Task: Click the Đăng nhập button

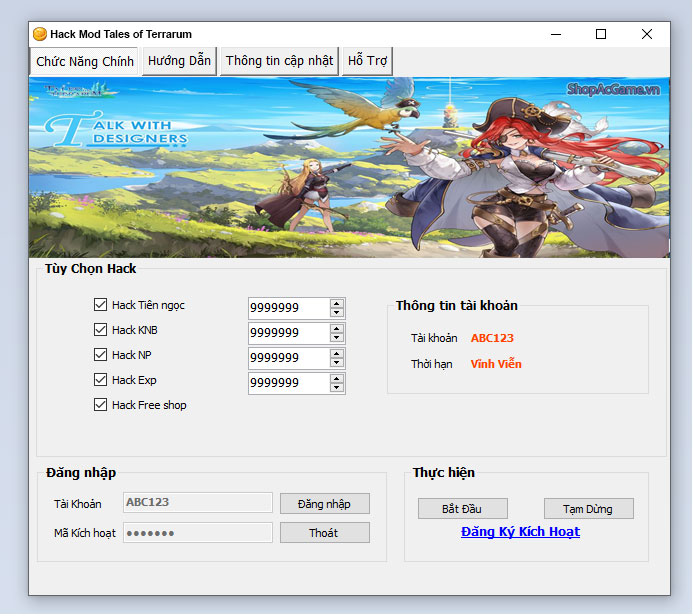Action: coord(324,504)
